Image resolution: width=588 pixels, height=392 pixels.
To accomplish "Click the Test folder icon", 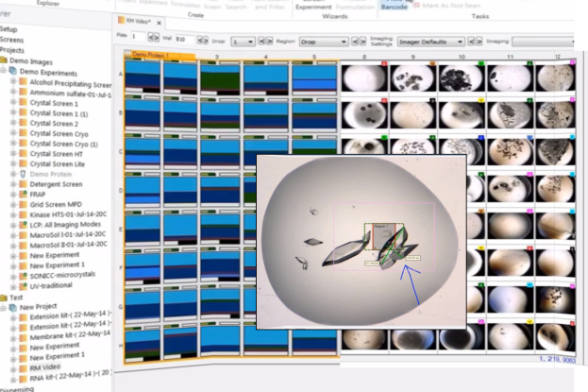I will coord(4,298).
